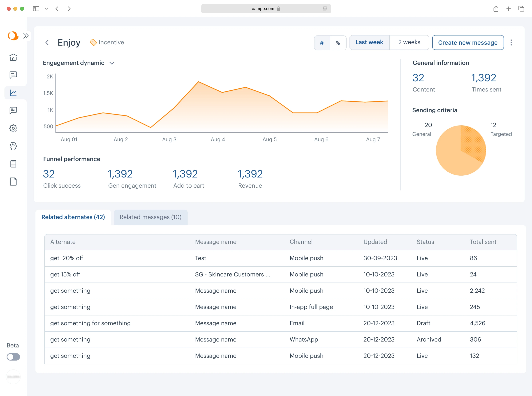Screen dimensions: 532x396
Task: Open the three-dot more options menu
Action: coord(511,43)
